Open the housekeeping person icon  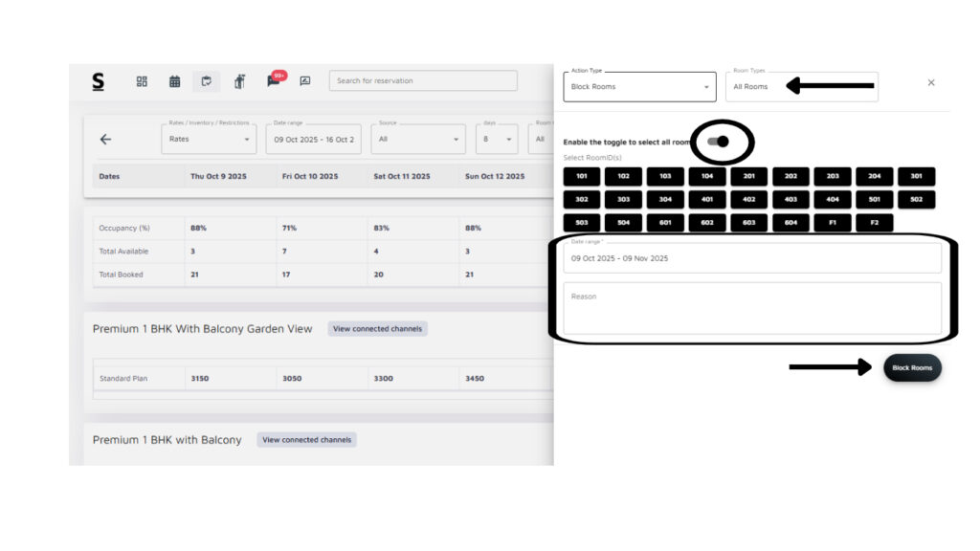click(x=239, y=81)
